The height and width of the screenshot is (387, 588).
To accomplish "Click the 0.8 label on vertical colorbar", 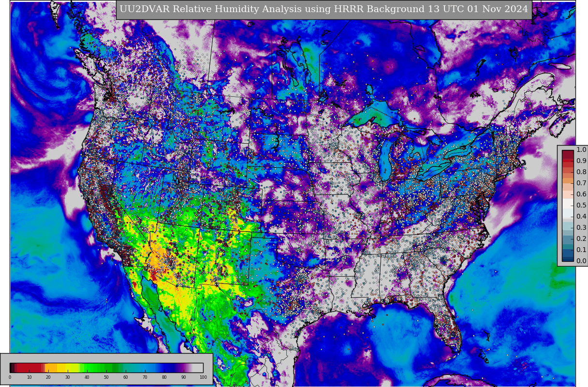I will click(581, 172).
